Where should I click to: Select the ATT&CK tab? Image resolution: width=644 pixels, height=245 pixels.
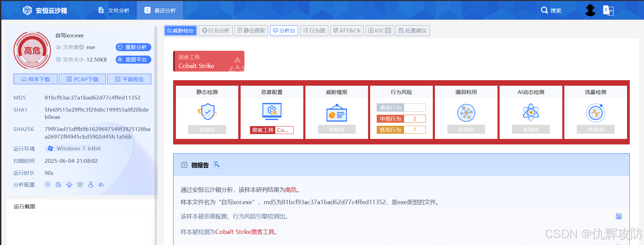pos(347,30)
